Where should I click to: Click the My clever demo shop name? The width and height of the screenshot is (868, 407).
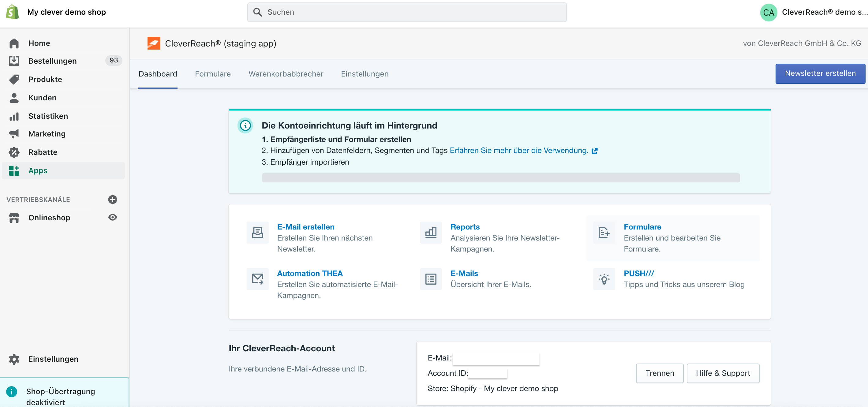[66, 12]
